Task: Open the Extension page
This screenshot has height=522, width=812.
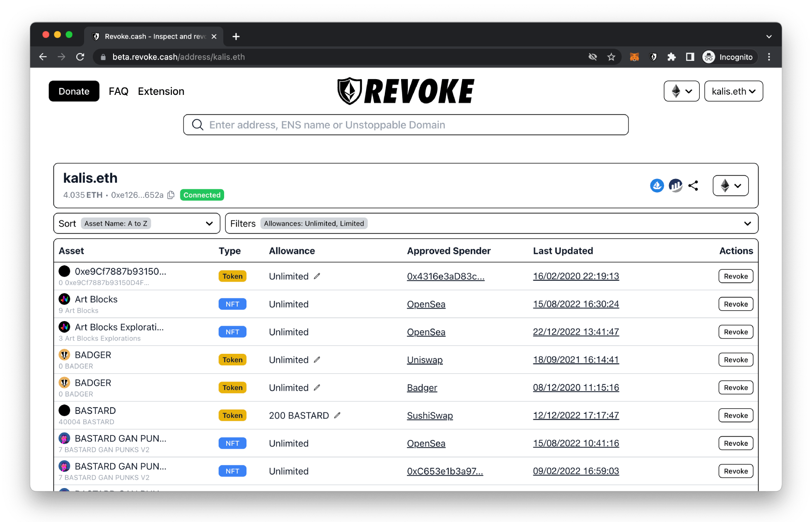Action: pos(161,91)
